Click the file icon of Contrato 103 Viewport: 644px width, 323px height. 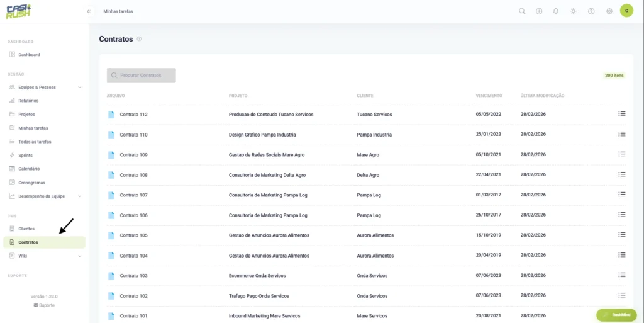(111, 276)
